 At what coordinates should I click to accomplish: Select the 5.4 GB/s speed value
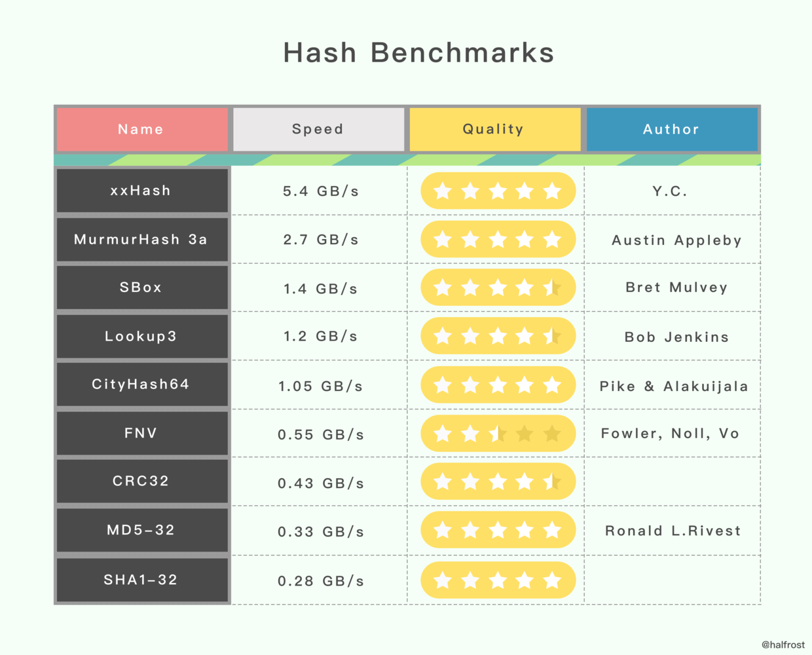321,191
